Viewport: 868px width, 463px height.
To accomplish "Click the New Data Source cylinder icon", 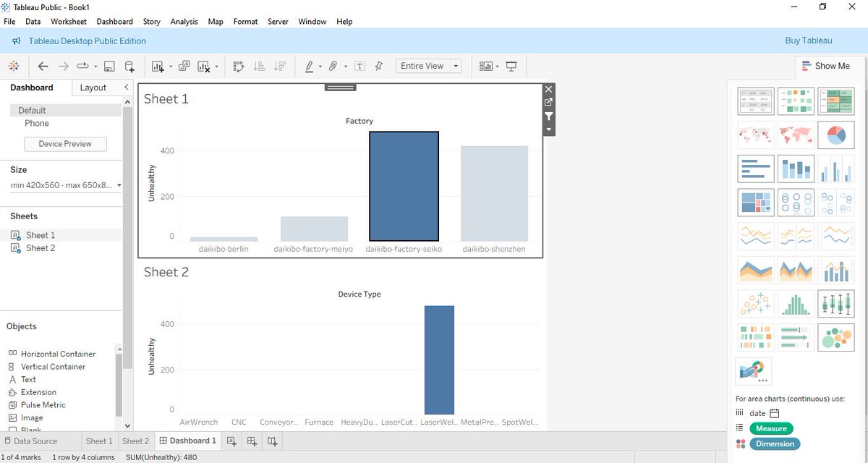I will coord(129,67).
